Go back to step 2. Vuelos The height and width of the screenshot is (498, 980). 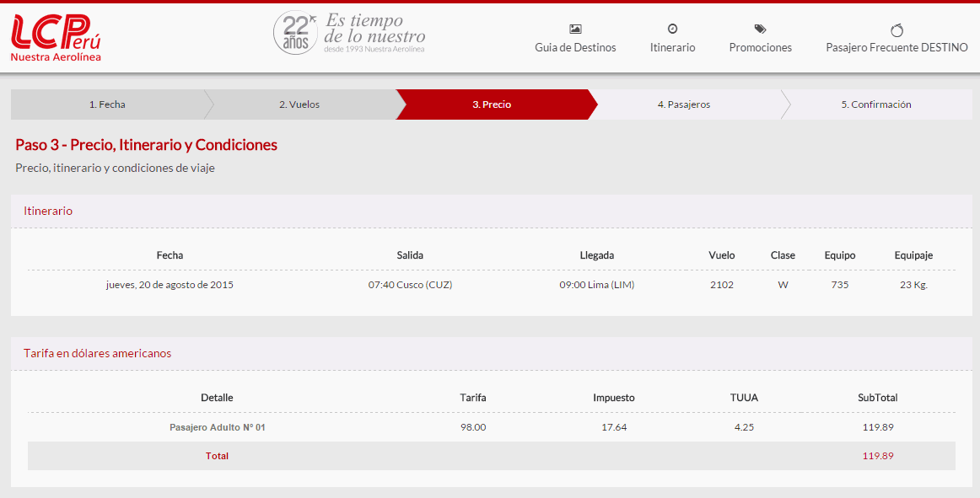(x=299, y=104)
